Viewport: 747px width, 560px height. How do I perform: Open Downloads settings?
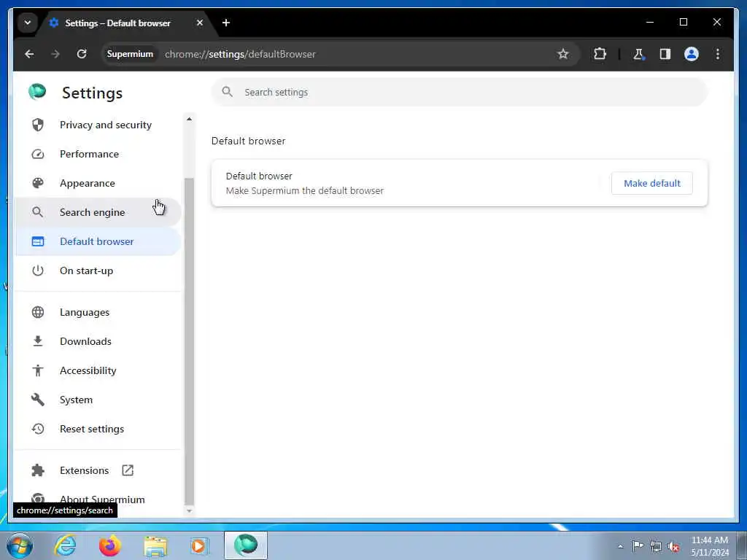97,341
